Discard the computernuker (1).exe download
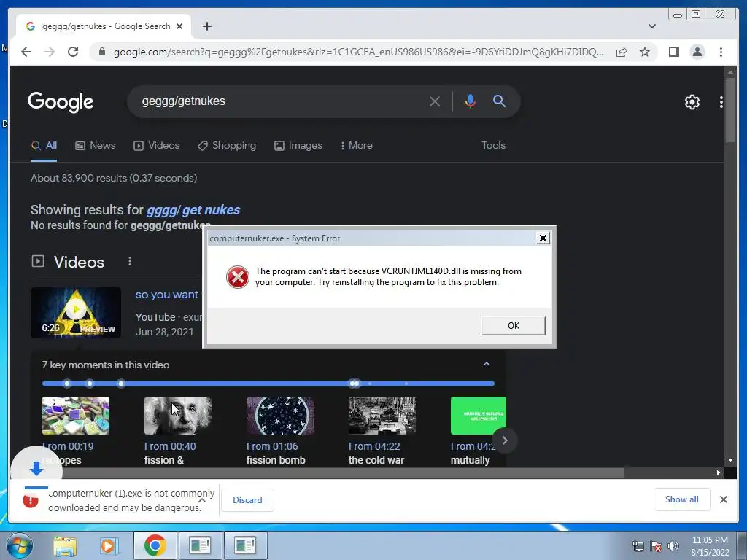This screenshot has width=747, height=560. pos(247,500)
